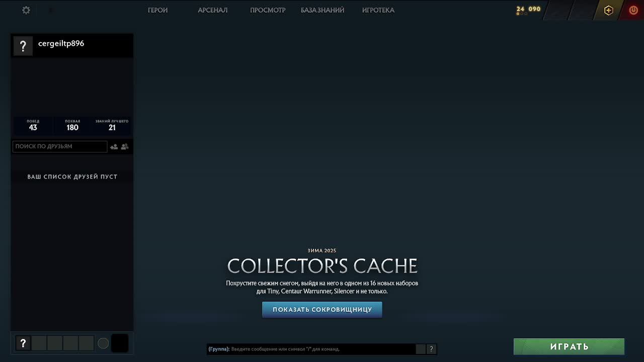The width and height of the screenshot is (644, 362).
Task: Click the username cergeiltp896
Action: coord(61,43)
